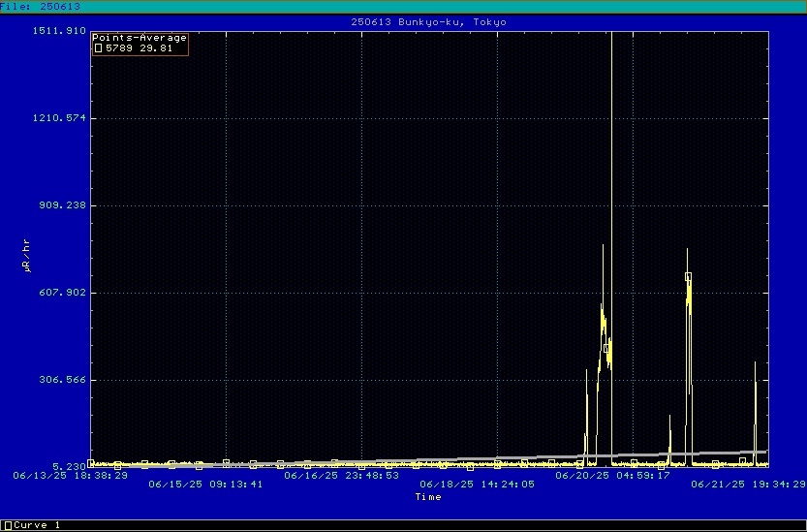Viewport: 807px width, 532px height.
Task: Click the 06/20/25 04:59:17 time label
Action: coord(612,476)
